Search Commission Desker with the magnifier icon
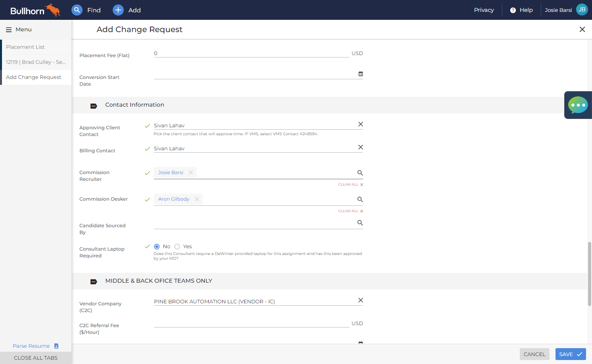 tap(360, 199)
